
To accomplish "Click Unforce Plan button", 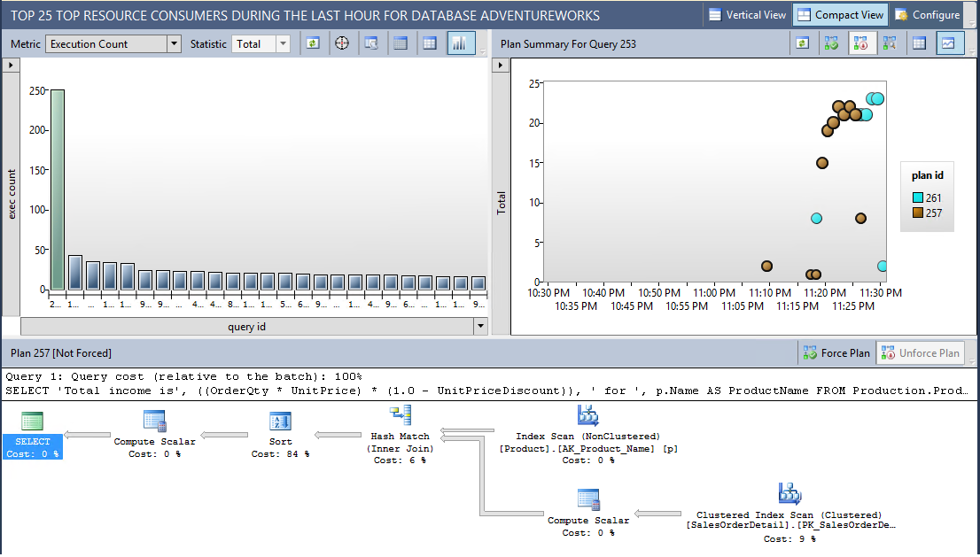I will (x=921, y=353).
